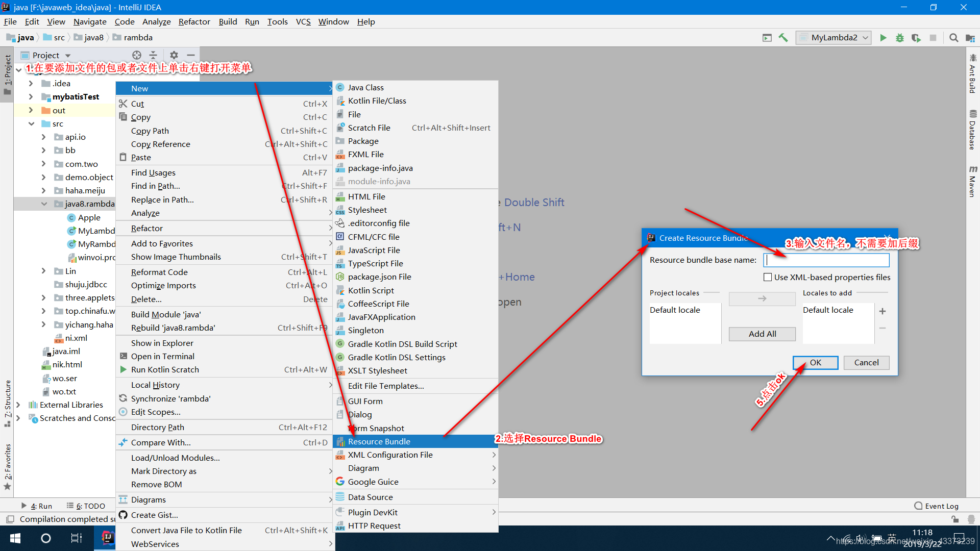This screenshot has width=980, height=551.
Task: Expand External Libraries node
Action: pyautogui.click(x=18, y=405)
